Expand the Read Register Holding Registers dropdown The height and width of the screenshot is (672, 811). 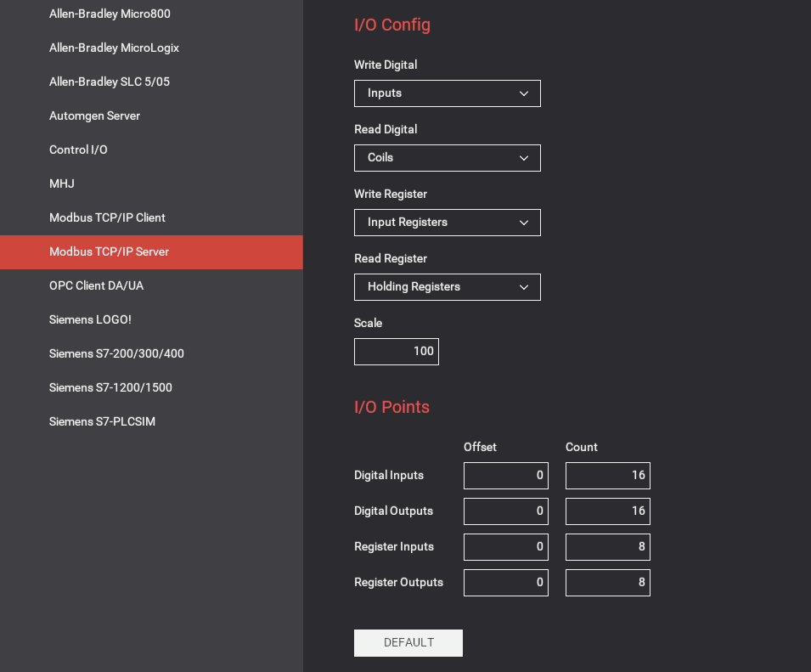(x=448, y=287)
